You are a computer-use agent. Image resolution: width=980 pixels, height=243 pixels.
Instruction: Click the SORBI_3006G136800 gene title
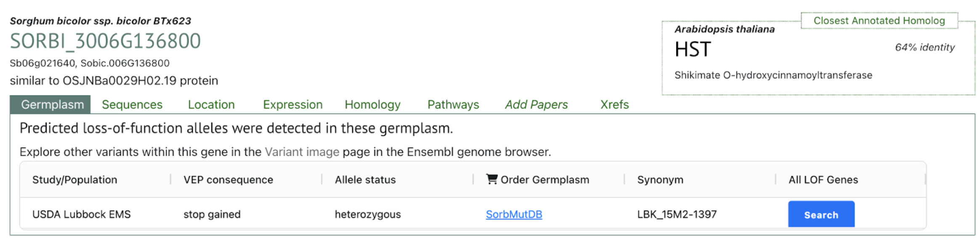(x=105, y=41)
